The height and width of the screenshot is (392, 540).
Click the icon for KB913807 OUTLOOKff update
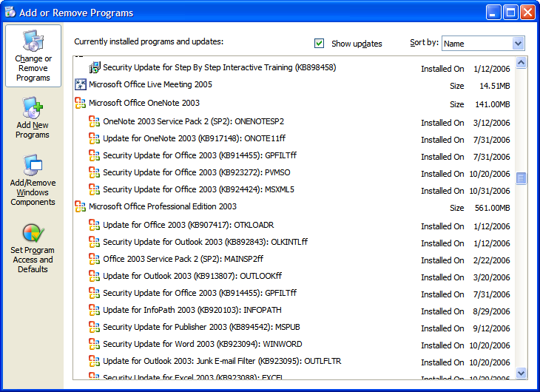tap(95, 276)
